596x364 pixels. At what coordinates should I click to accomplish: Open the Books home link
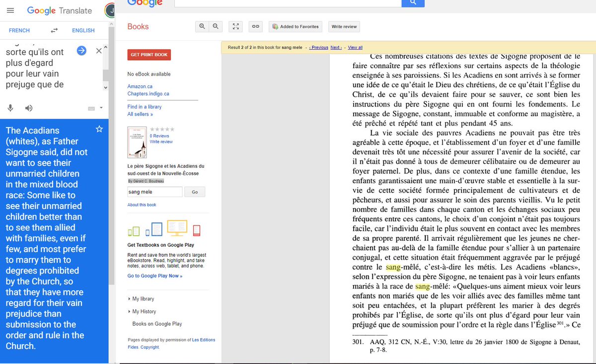[138, 27]
